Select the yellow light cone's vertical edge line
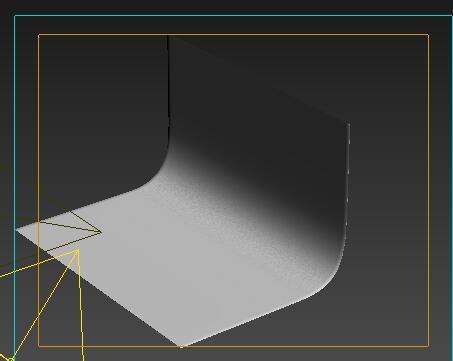Image resolution: width=453 pixels, height=361 pixels. pos(80,305)
